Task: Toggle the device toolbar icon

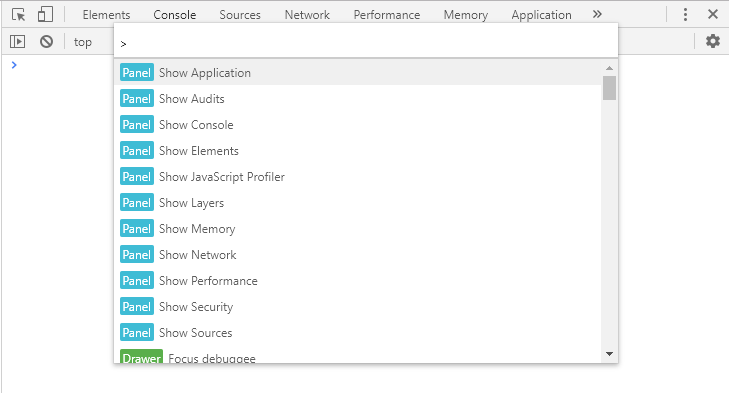Action: tap(45, 14)
